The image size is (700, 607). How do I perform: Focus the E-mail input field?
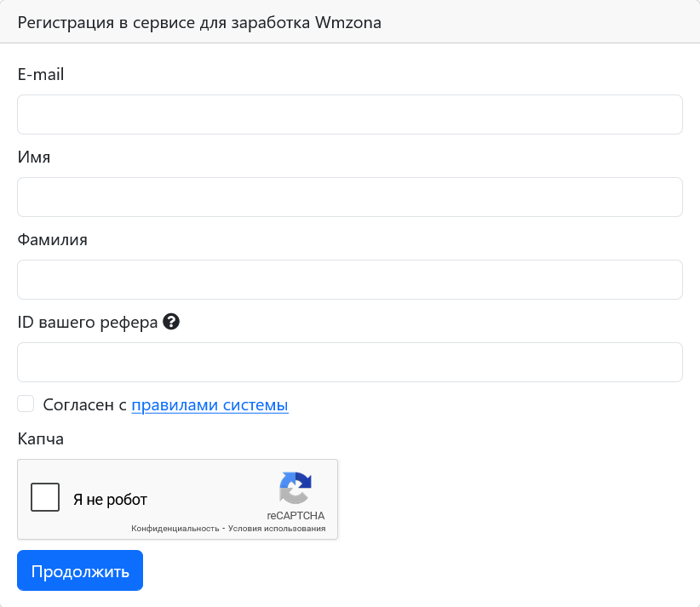coord(349,114)
